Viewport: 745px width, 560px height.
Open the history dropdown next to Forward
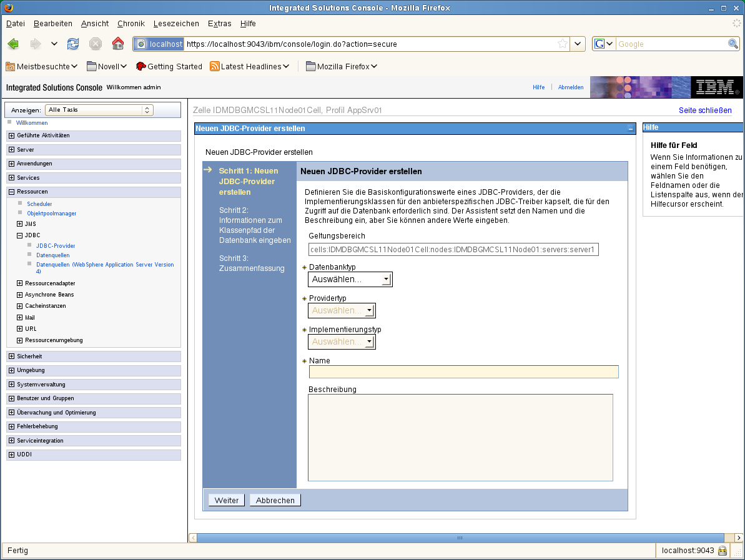pos(54,44)
